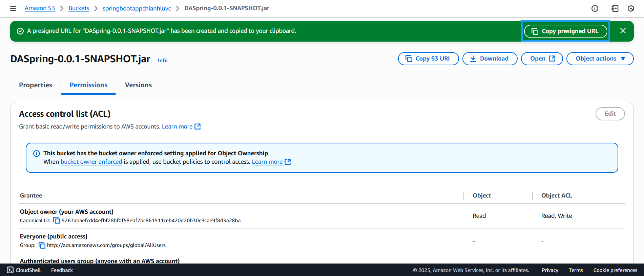Viewport: 644px width, 276px height.
Task: Open the CloudShell panel icon in header
Action: [615, 8]
